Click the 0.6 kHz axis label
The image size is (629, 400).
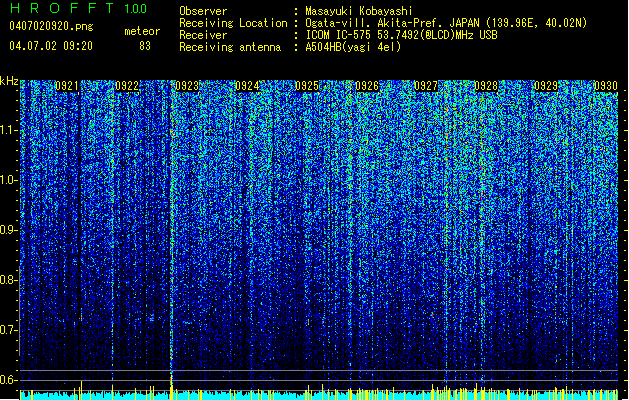click(9, 380)
